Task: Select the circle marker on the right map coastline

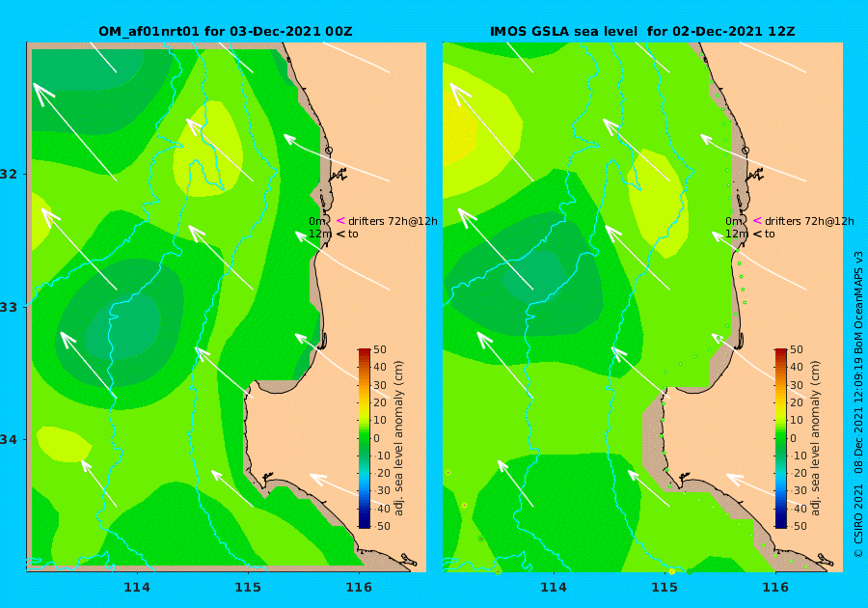Action: coord(746,150)
